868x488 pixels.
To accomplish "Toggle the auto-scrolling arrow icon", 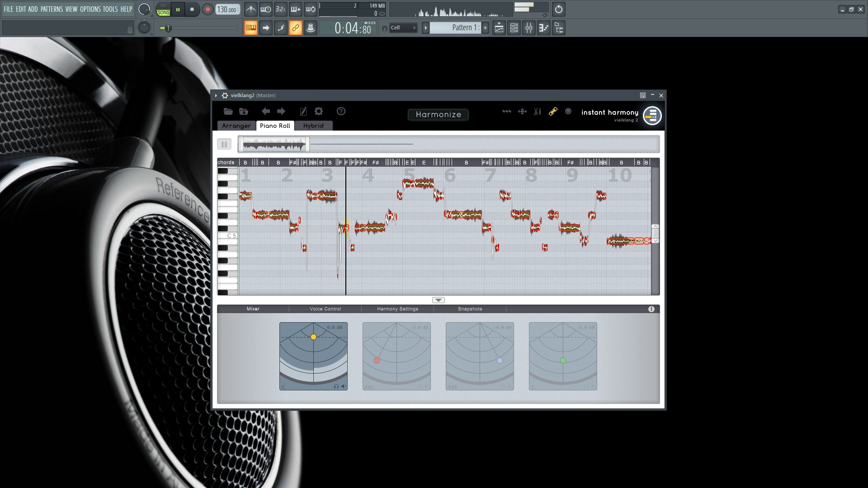I will [266, 28].
